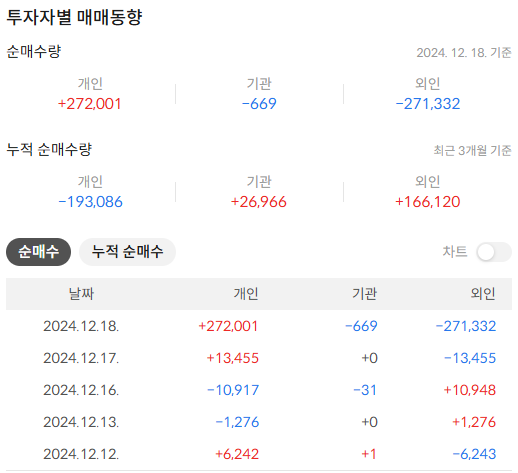Select the 2024.12.16. date row

click(259, 390)
